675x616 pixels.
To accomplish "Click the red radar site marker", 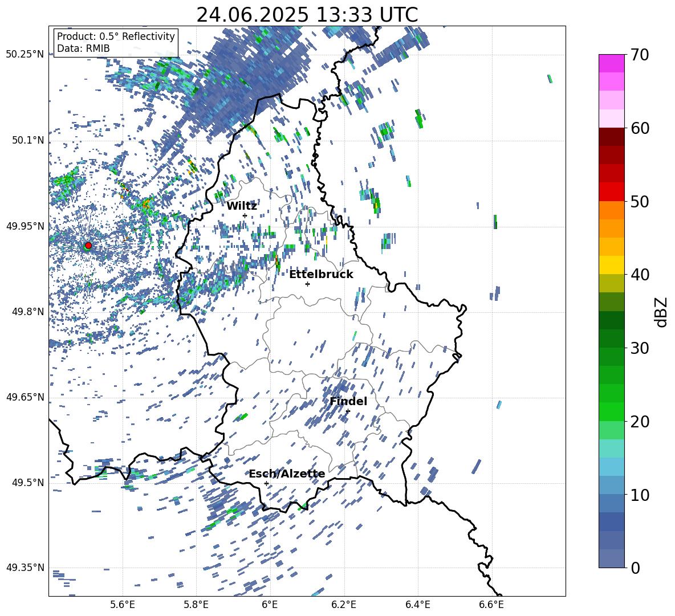I will 88,245.
